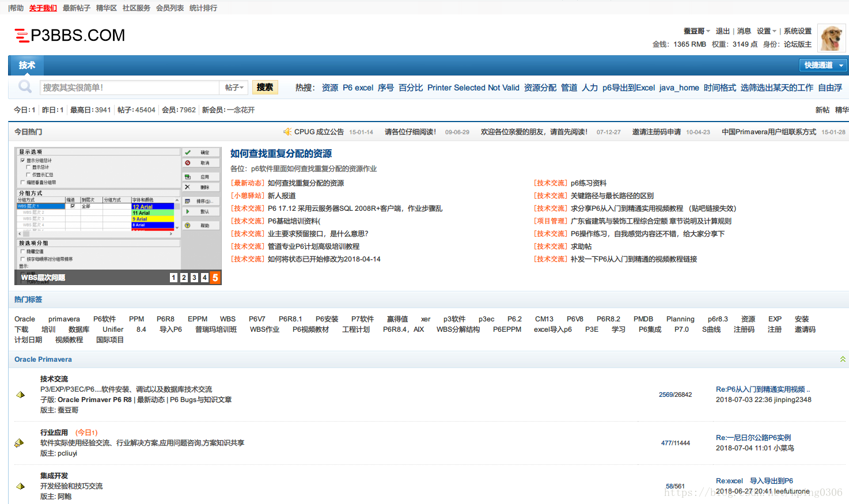Click the 技术交流 forum status icon

pos(20,395)
